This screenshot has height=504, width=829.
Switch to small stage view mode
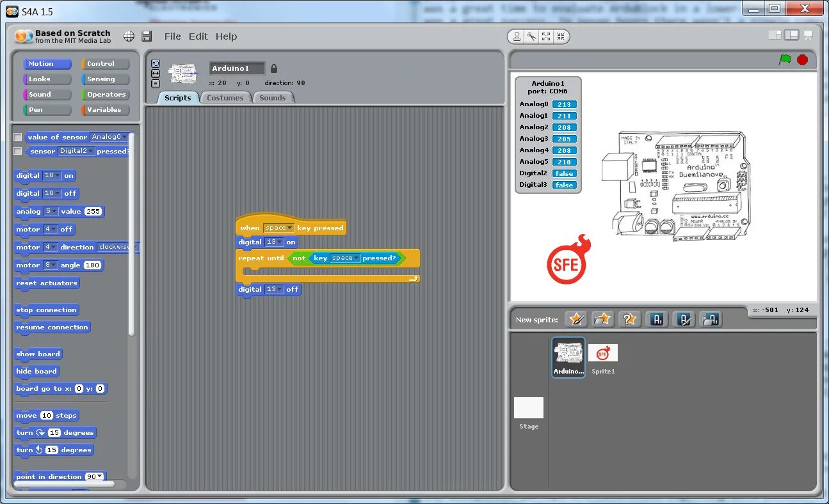775,35
